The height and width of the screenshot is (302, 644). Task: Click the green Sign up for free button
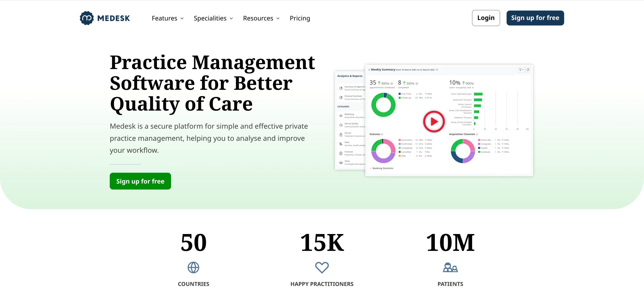[140, 181]
